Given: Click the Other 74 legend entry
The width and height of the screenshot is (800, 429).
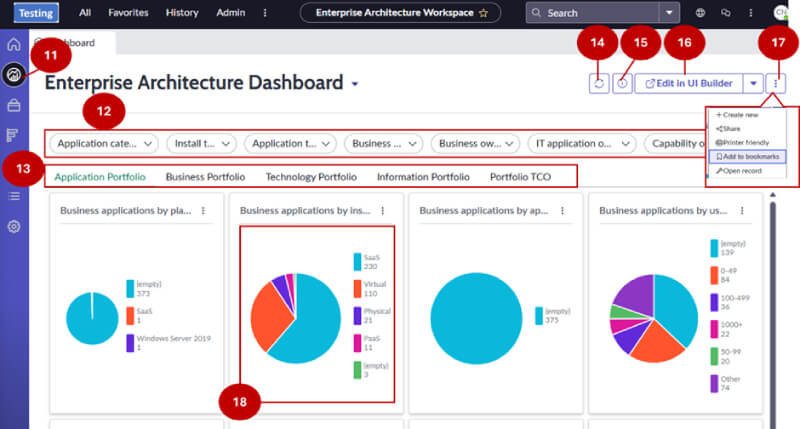Looking at the screenshot, I should 726,384.
